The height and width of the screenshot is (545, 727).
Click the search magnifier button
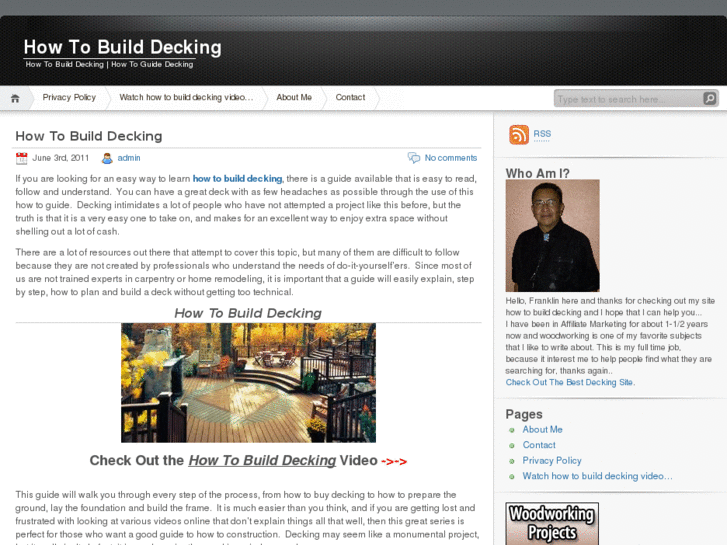click(x=709, y=98)
